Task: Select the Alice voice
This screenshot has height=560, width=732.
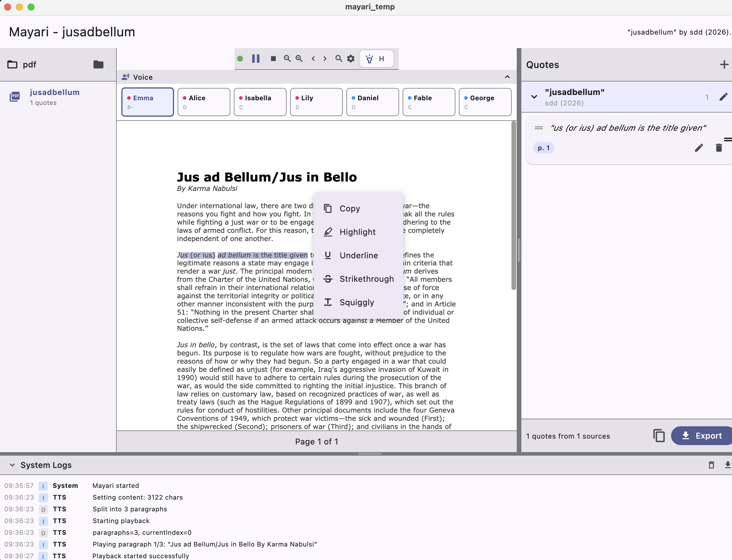Action: [x=204, y=102]
